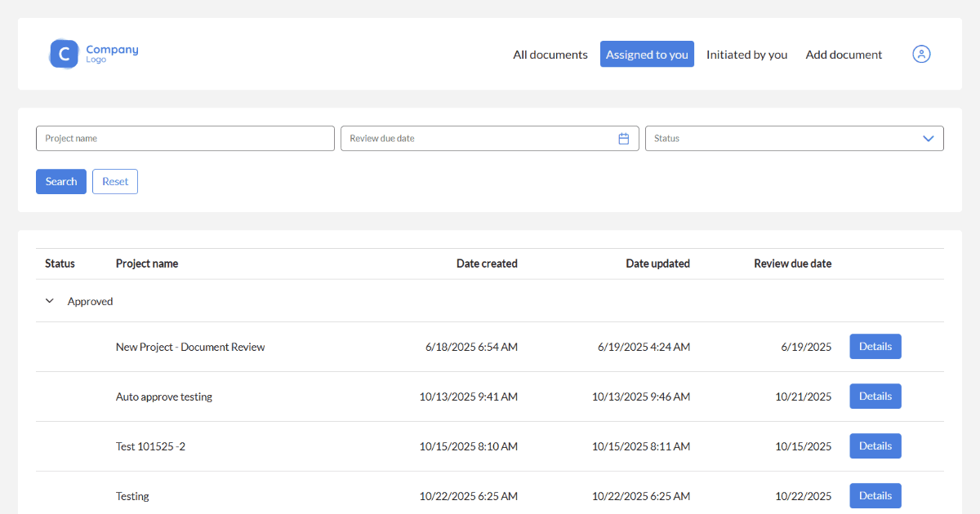Viewport: 980px width, 514px height.
Task: Open Details for Test 101525 -2
Action: click(875, 446)
